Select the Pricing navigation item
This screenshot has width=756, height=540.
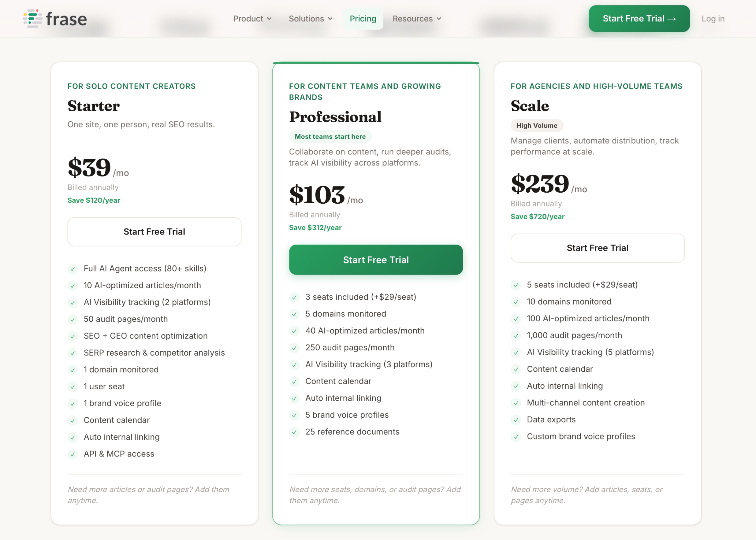[363, 19]
